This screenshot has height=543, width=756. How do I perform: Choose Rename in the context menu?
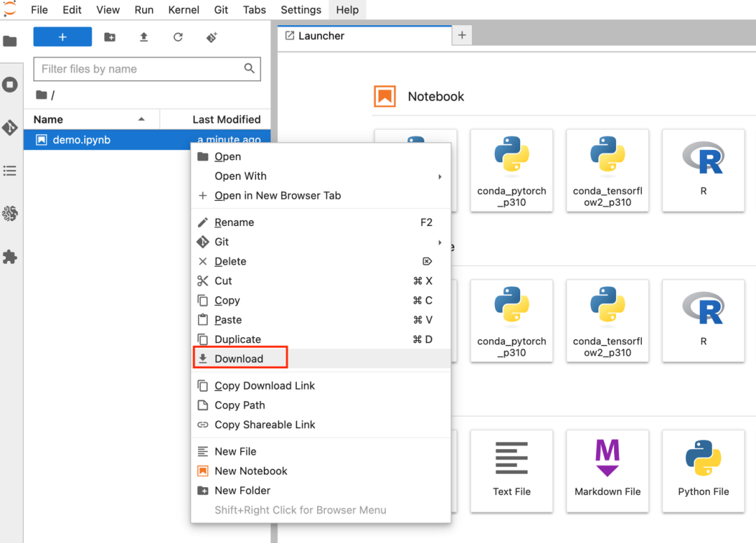click(x=321, y=222)
